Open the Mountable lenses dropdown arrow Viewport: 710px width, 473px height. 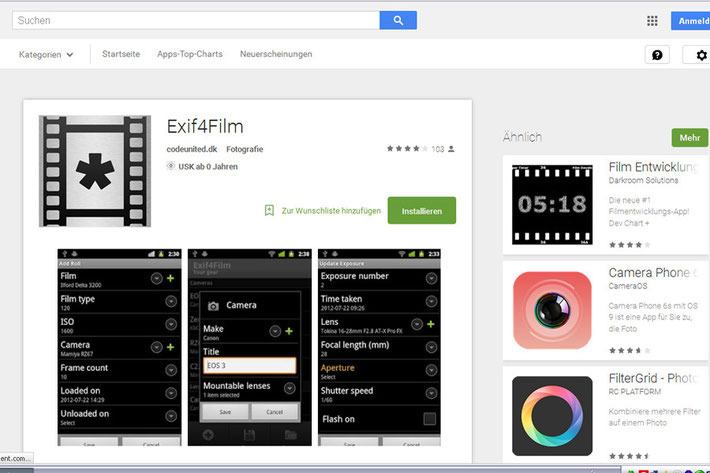point(289,388)
